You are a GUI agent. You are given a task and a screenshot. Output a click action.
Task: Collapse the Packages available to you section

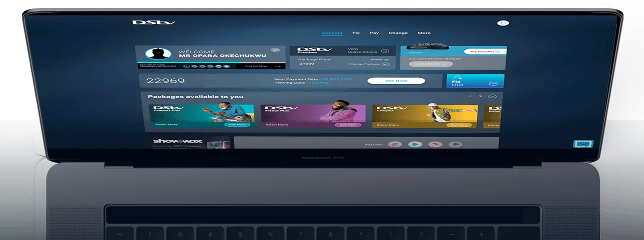(x=492, y=96)
